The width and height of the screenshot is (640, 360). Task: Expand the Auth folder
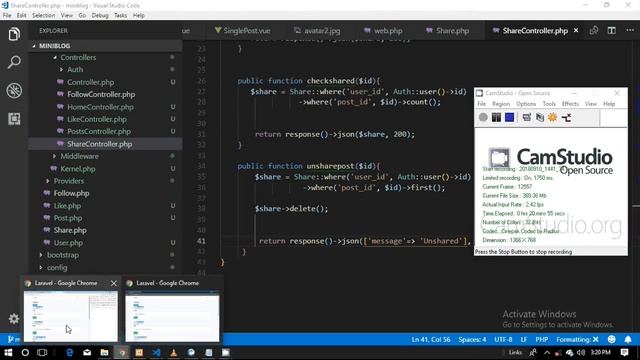tap(61, 70)
